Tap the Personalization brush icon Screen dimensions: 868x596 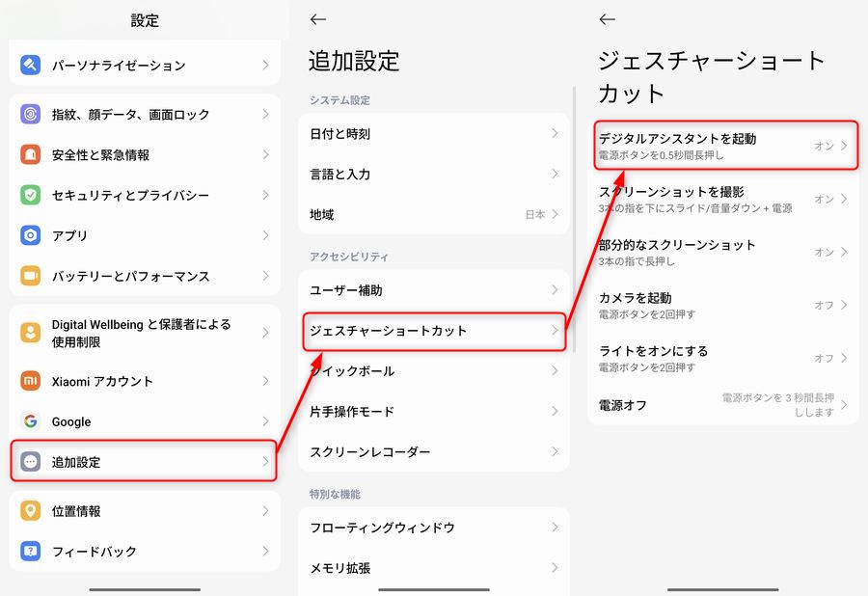click(31, 66)
